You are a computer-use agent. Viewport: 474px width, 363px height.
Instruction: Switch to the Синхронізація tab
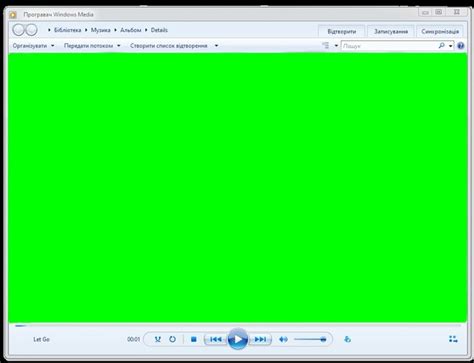pos(440,31)
